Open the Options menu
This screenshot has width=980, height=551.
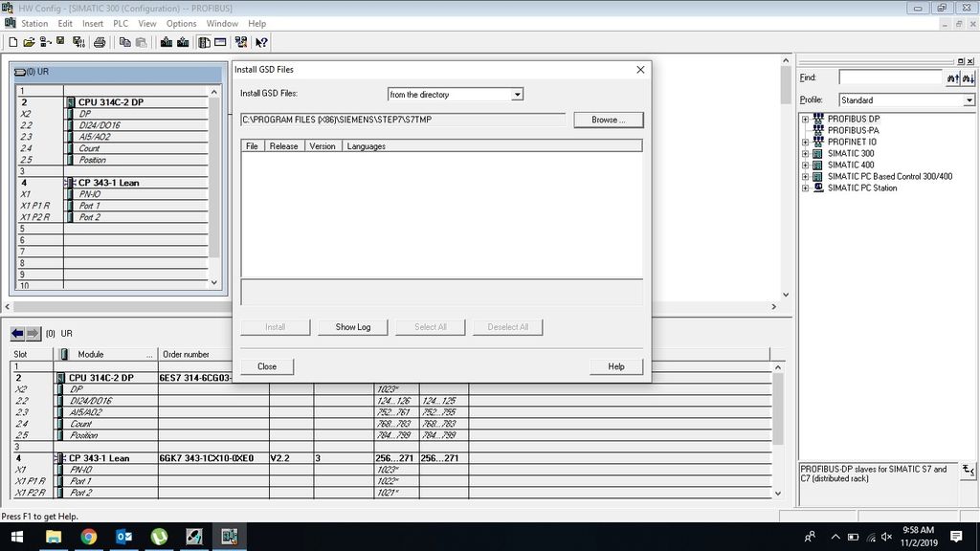pyautogui.click(x=181, y=24)
